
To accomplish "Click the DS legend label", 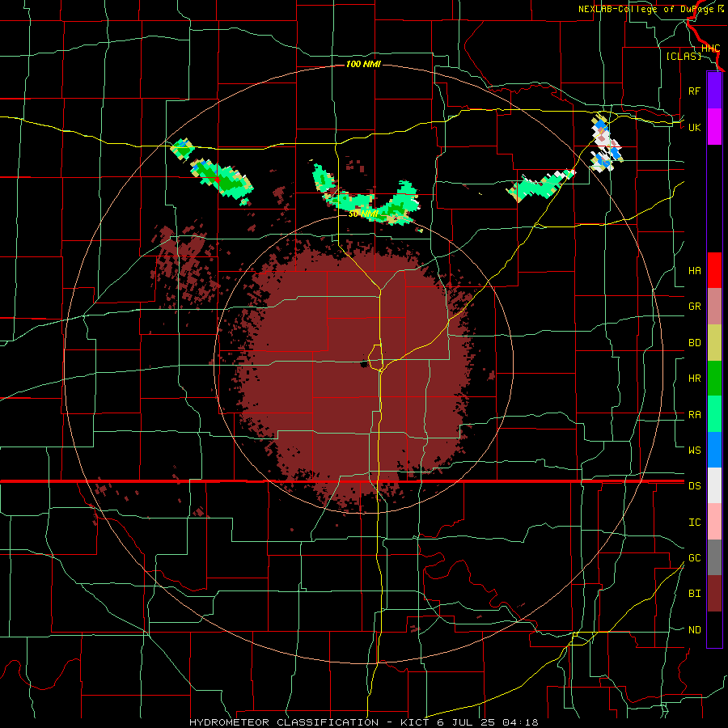I will pyautogui.click(x=694, y=486).
